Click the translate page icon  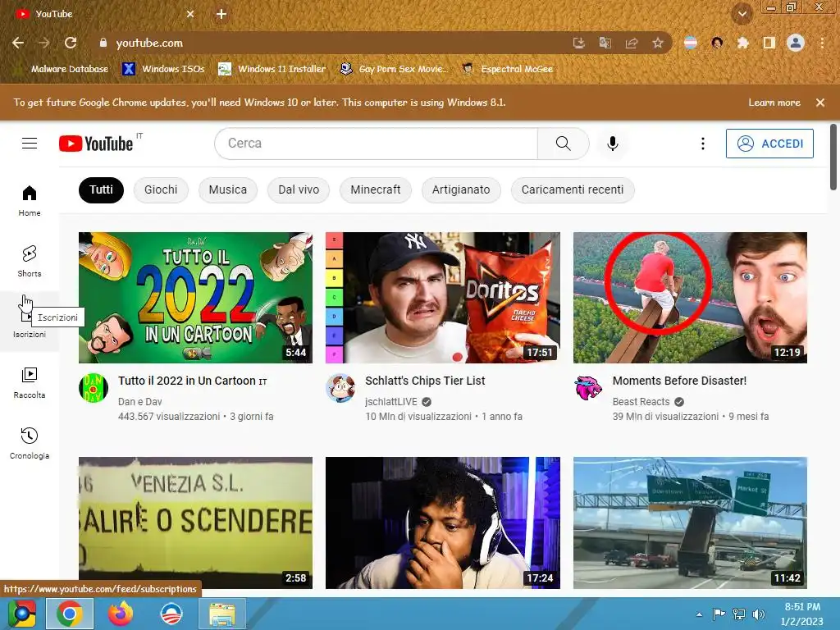point(605,43)
